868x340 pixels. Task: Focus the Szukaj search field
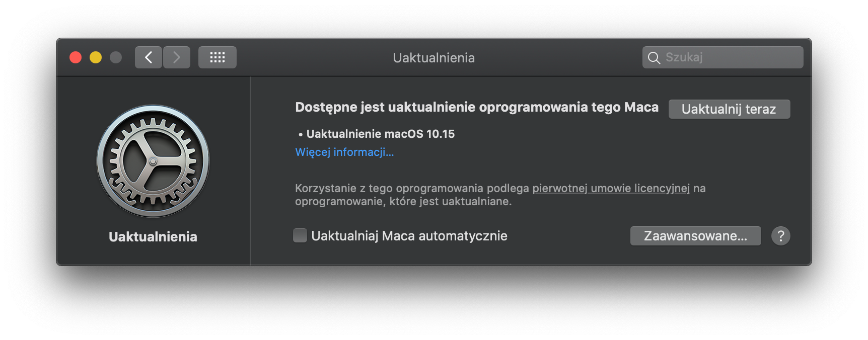730,57
